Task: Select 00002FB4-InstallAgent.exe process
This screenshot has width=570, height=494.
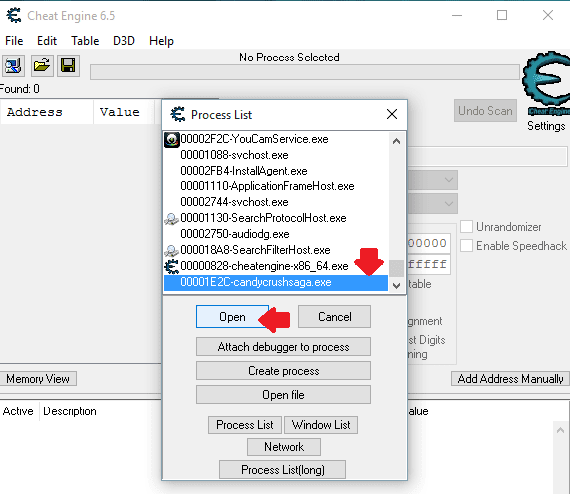Action: [276, 171]
